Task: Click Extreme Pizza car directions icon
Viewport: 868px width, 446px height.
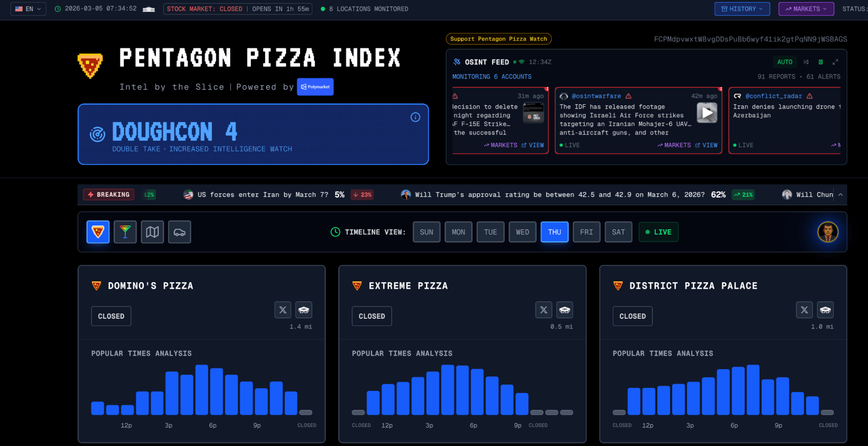Action: pos(564,310)
